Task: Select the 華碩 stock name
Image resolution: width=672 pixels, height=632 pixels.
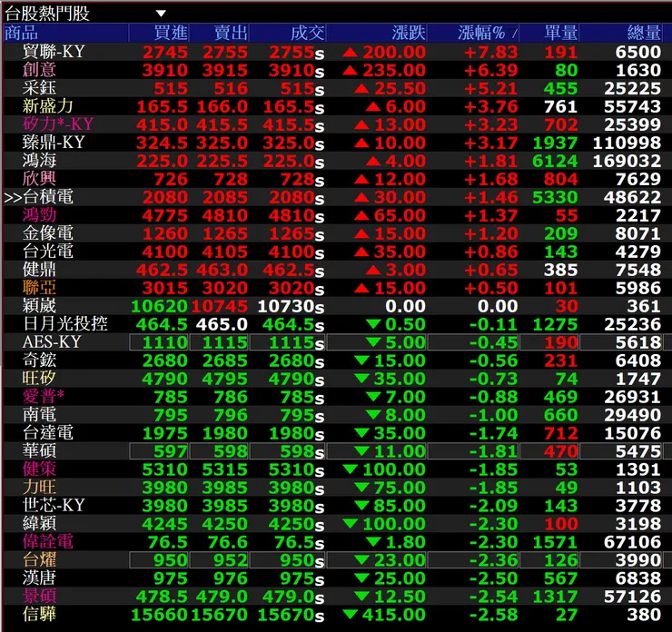Action: pos(39,450)
